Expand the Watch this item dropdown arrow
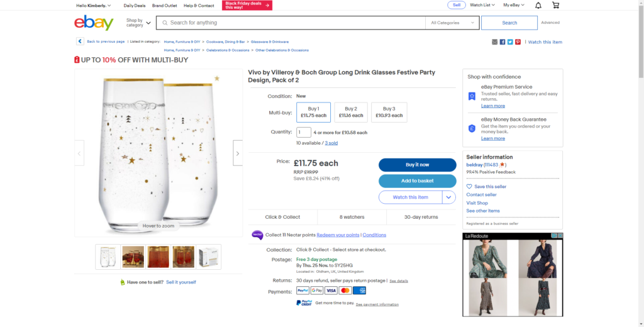The width and height of the screenshot is (644, 327). click(449, 197)
